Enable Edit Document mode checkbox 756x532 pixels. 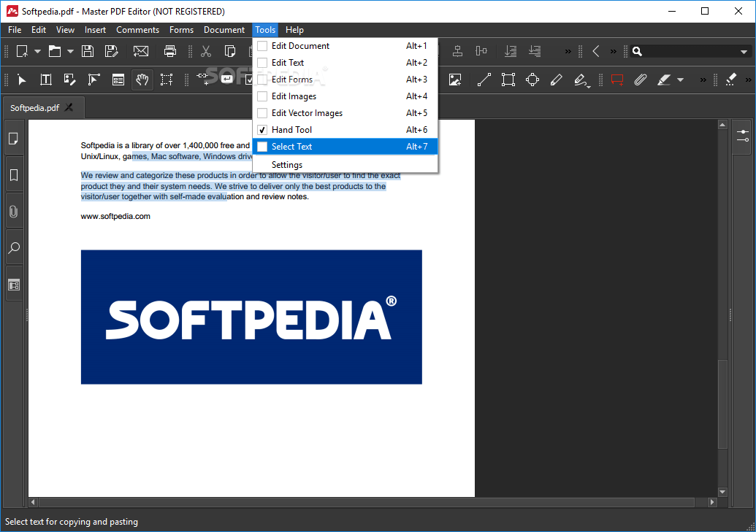[261, 45]
